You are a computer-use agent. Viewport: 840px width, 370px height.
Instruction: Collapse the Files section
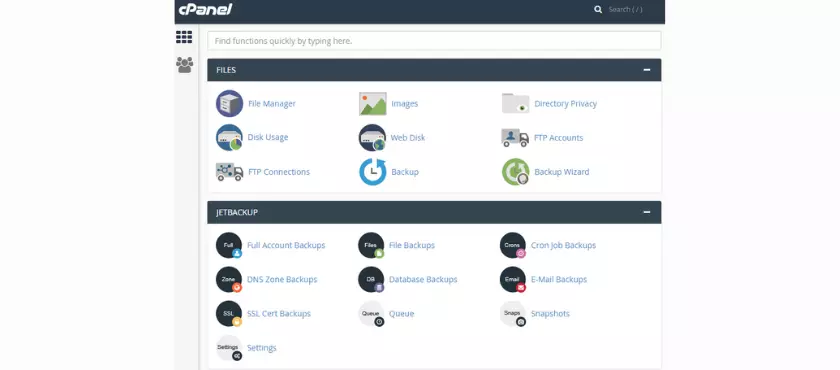(647, 70)
